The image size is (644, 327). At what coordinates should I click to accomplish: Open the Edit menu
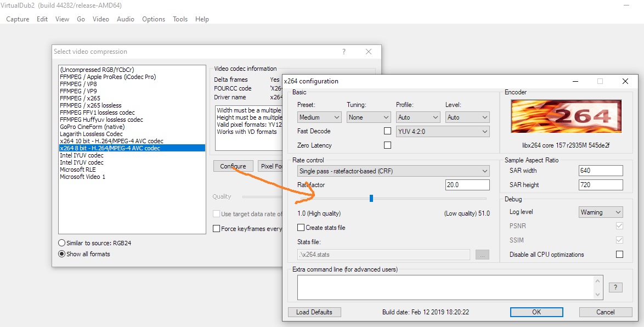[42, 19]
